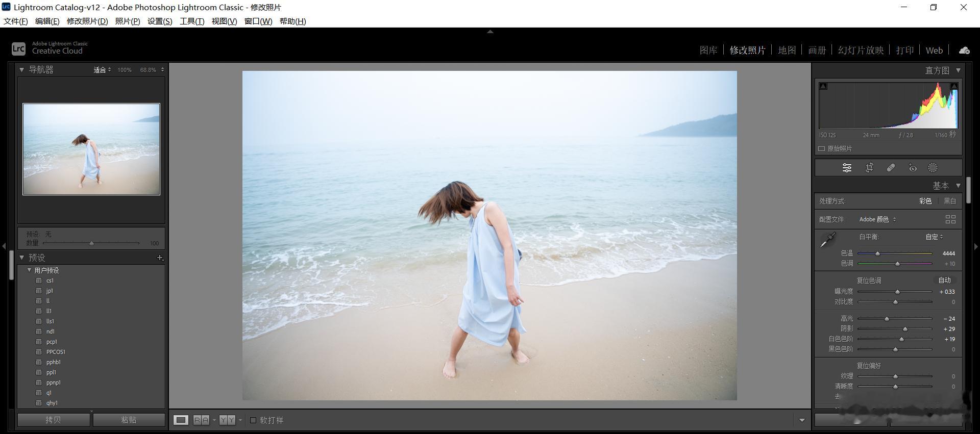The width and height of the screenshot is (980, 434).
Task: Collapse the 直方图 histogram panel
Action: tap(958, 70)
